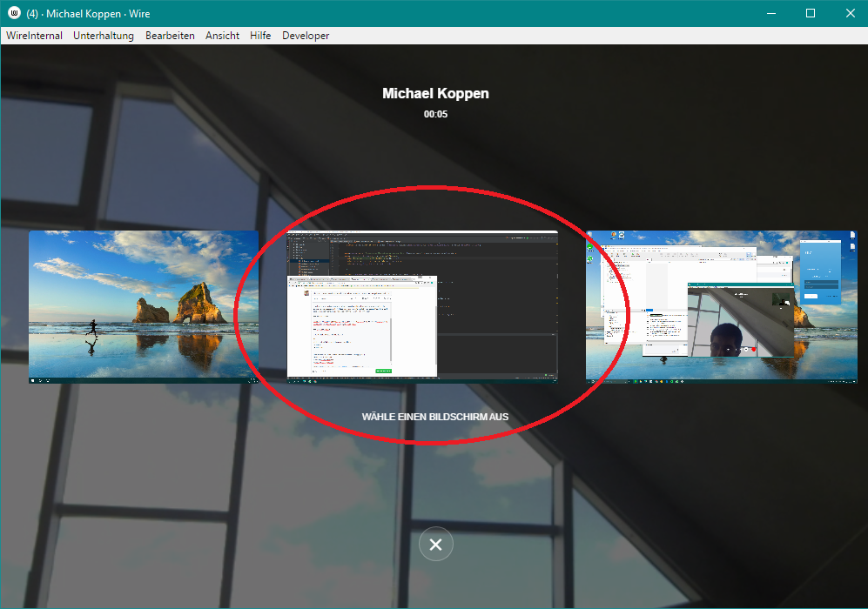The width and height of the screenshot is (868, 609).
Task: Open the Ansicht menu
Action: (x=222, y=36)
